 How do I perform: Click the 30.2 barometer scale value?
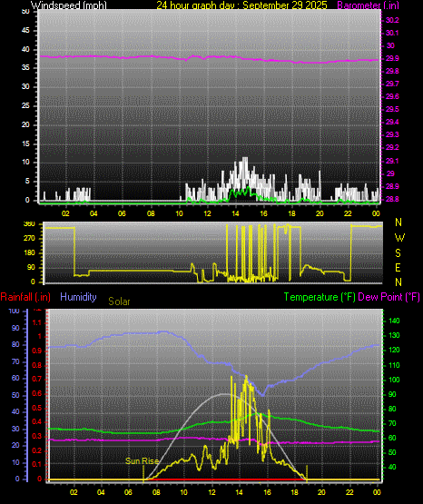392,20
